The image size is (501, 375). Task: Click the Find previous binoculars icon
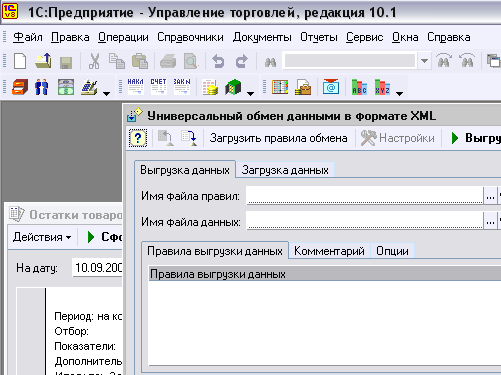(x=444, y=61)
